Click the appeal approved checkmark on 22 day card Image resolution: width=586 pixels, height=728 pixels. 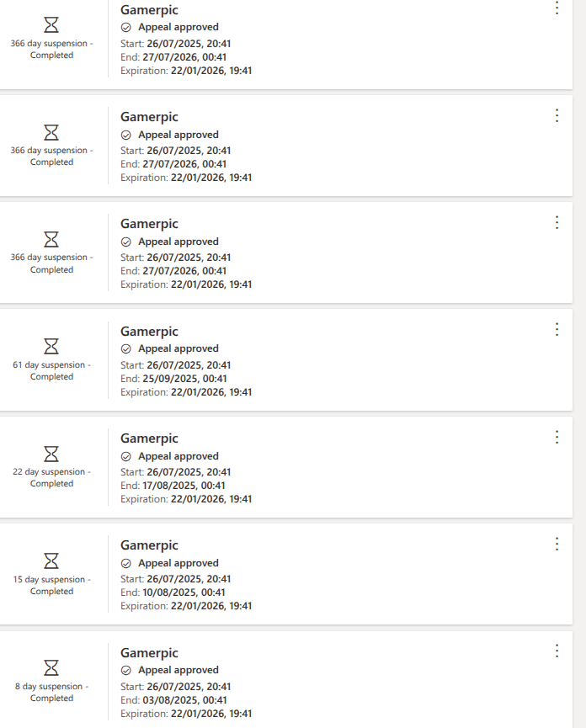[126, 456]
